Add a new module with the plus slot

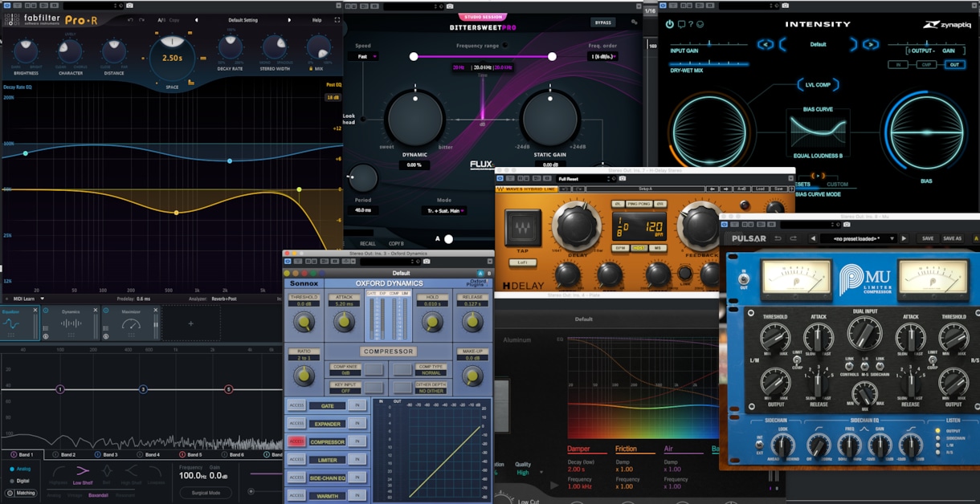(x=190, y=323)
